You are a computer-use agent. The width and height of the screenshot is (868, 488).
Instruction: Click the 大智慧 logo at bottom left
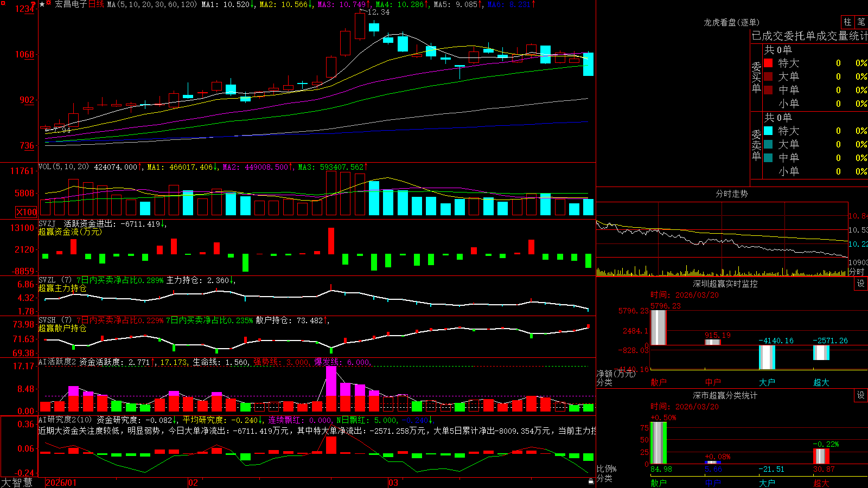click(17, 483)
